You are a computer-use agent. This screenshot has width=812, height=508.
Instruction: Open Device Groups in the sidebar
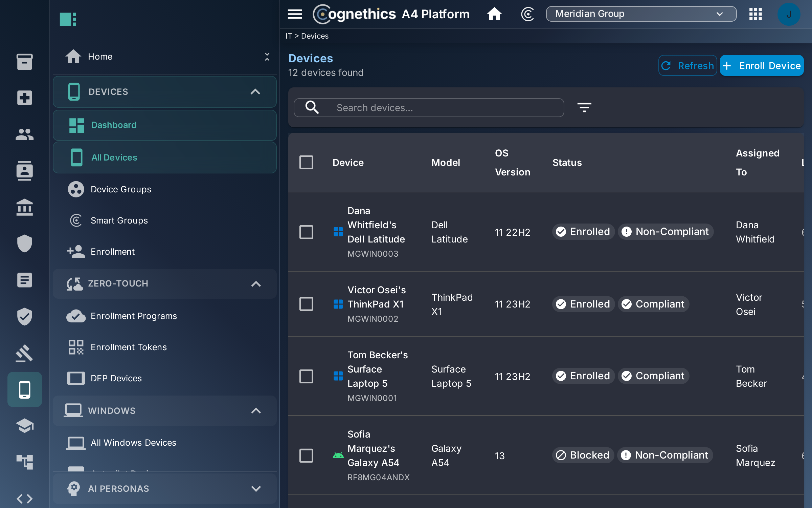tap(121, 189)
